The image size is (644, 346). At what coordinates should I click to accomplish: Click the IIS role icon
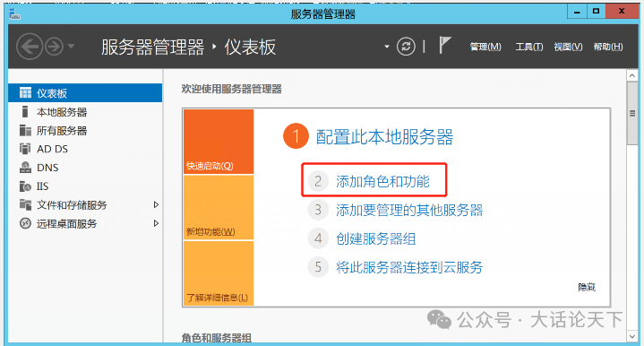click(25, 186)
